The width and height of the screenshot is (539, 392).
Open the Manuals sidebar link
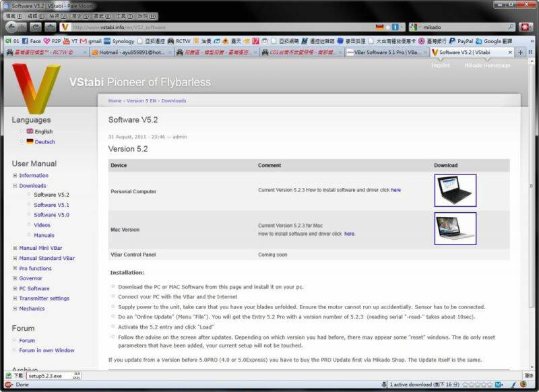(x=44, y=235)
